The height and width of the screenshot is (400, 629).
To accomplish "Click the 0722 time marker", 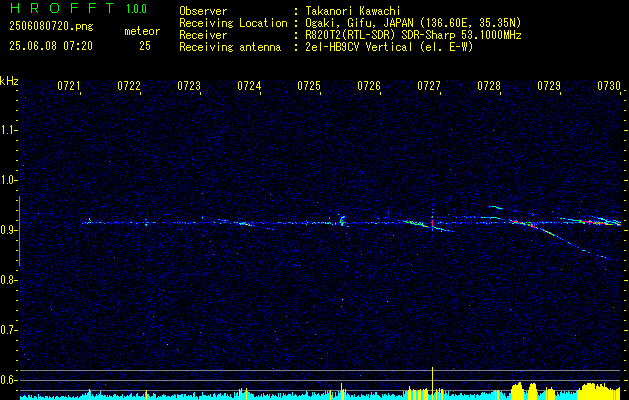I will 129,86.
